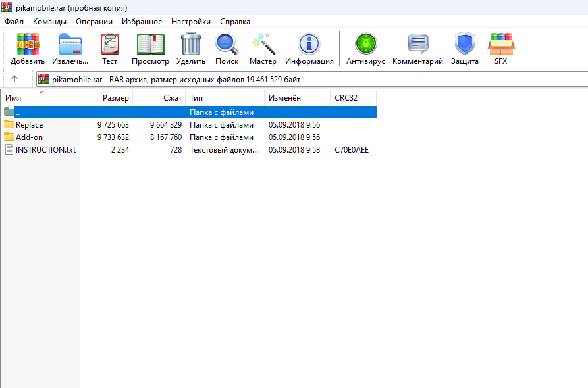Click the '..' parent folder name

coord(18,112)
